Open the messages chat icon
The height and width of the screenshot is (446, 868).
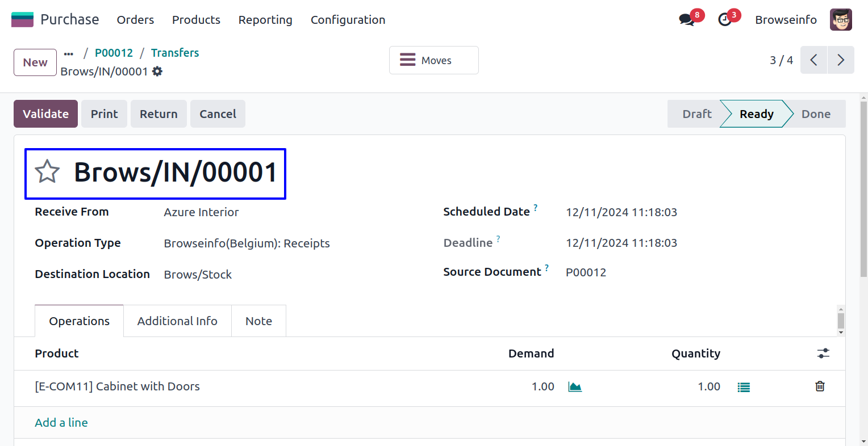687,20
